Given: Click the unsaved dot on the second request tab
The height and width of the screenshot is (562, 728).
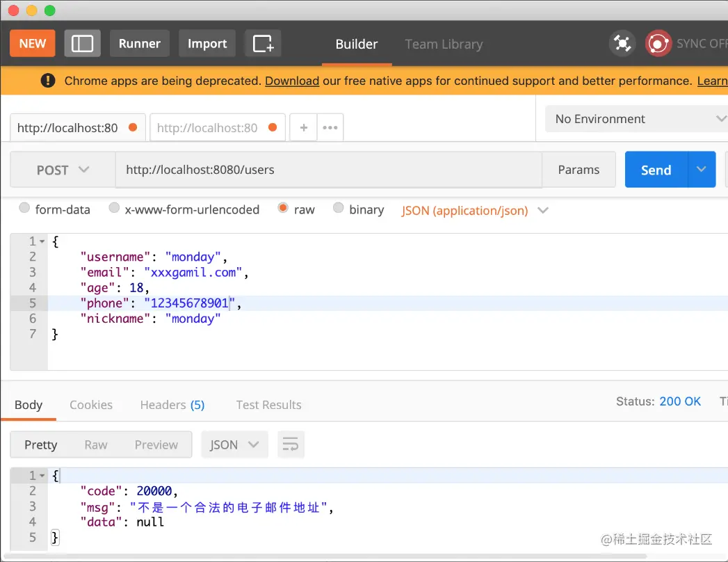Looking at the screenshot, I should point(273,127).
